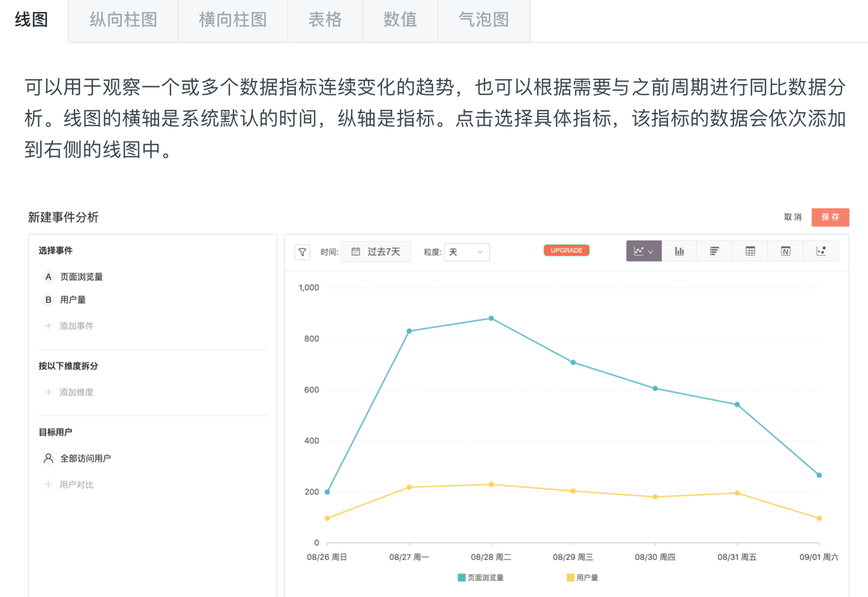Open the 纵向柱图 tab
This screenshot has width=868, height=597.
(x=123, y=20)
